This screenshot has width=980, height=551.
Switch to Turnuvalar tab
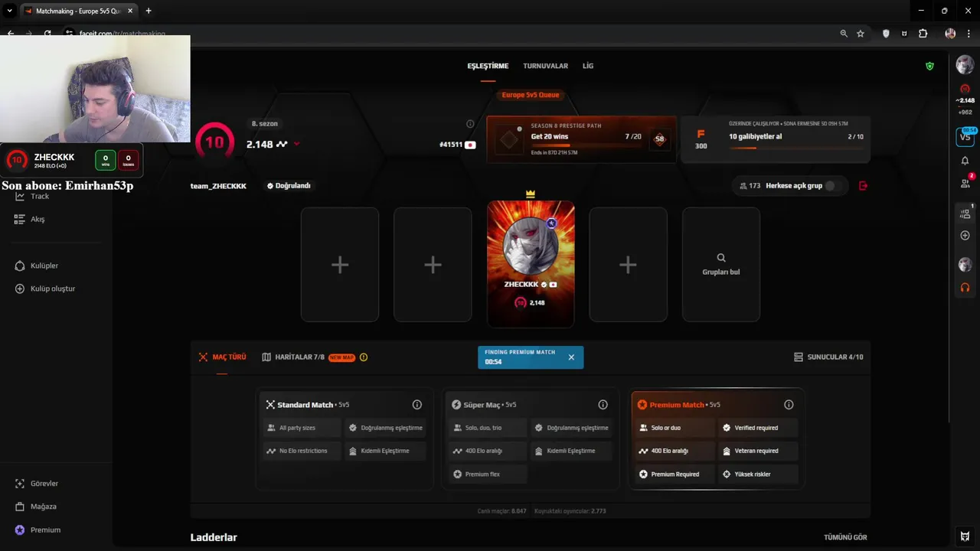point(545,66)
